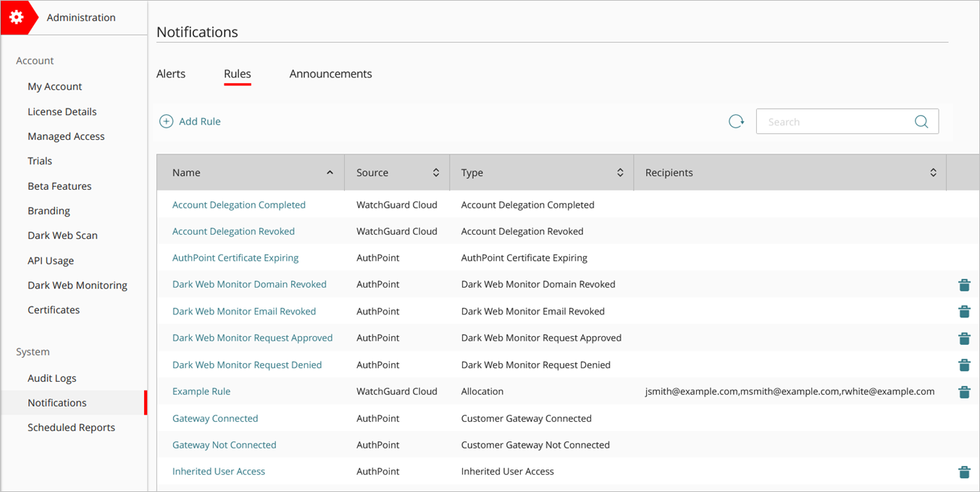Delete the Gateway Connected rule
This screenshot has width=980, height=492.
pyautogui.click(x=964, y=418)
